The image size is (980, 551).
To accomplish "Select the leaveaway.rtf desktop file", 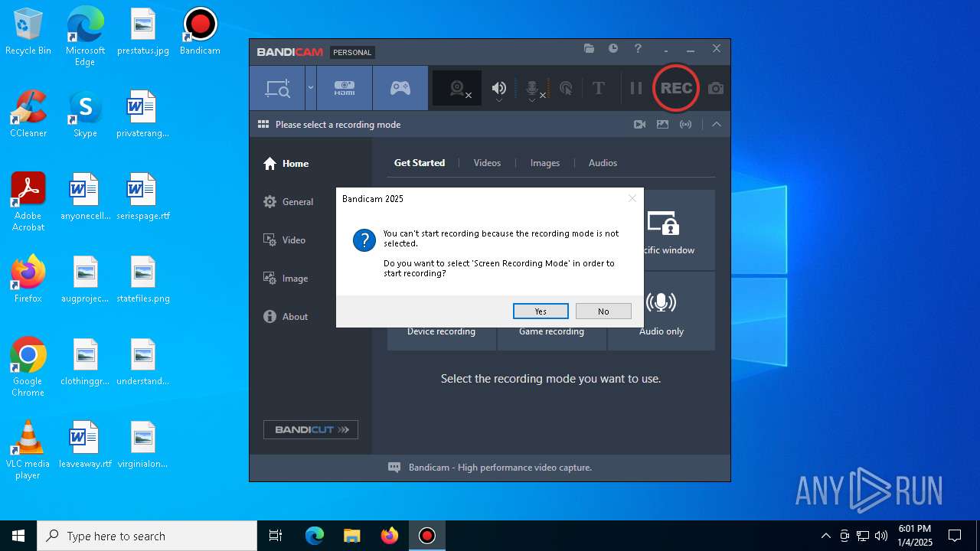I will point(85,445).
